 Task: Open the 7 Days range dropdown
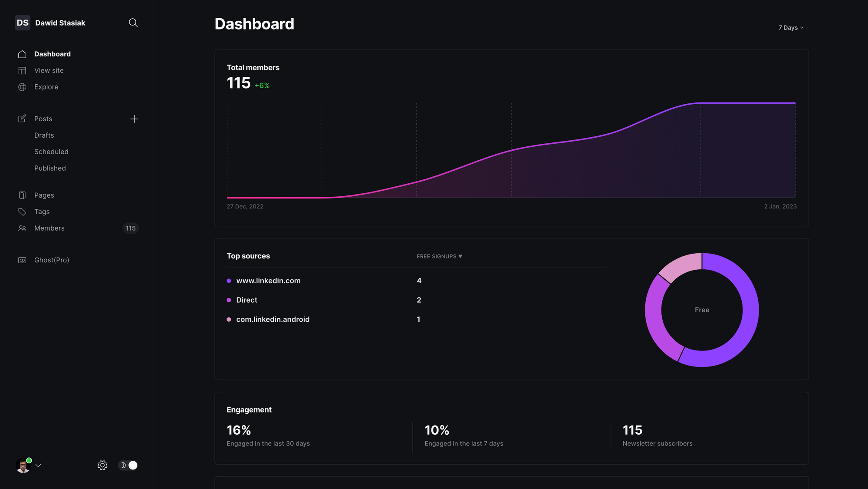point(791,28)
